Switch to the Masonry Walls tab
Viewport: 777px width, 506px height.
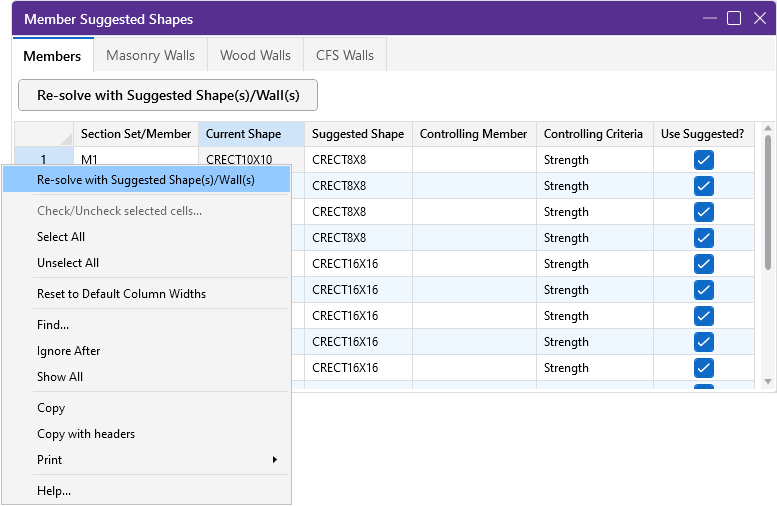click(x=150, y=55)
